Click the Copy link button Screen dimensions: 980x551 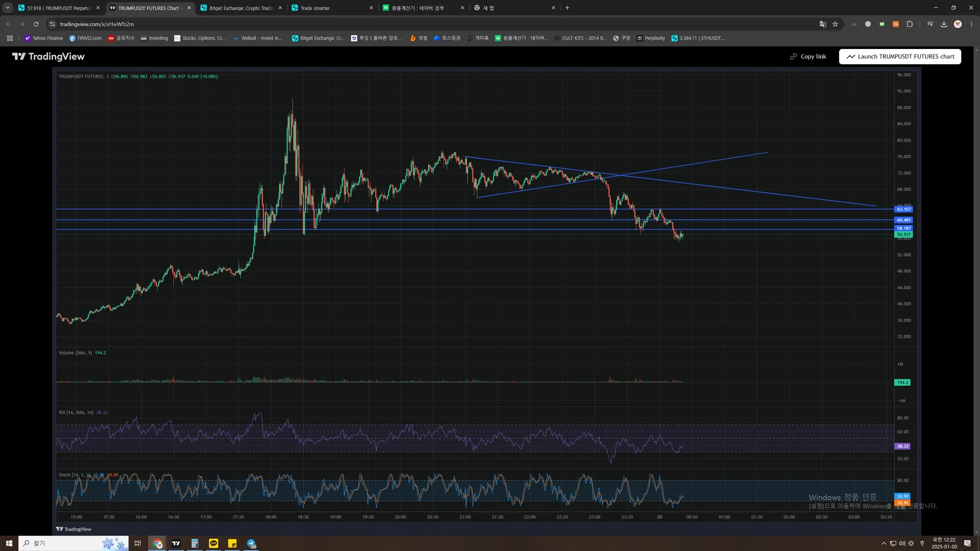click(808, 57)
